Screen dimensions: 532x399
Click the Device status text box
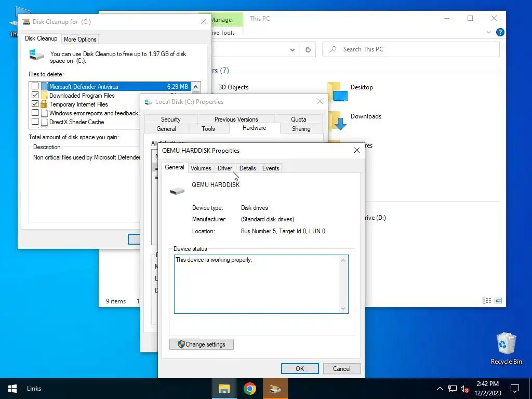click(x=258, y=284)
